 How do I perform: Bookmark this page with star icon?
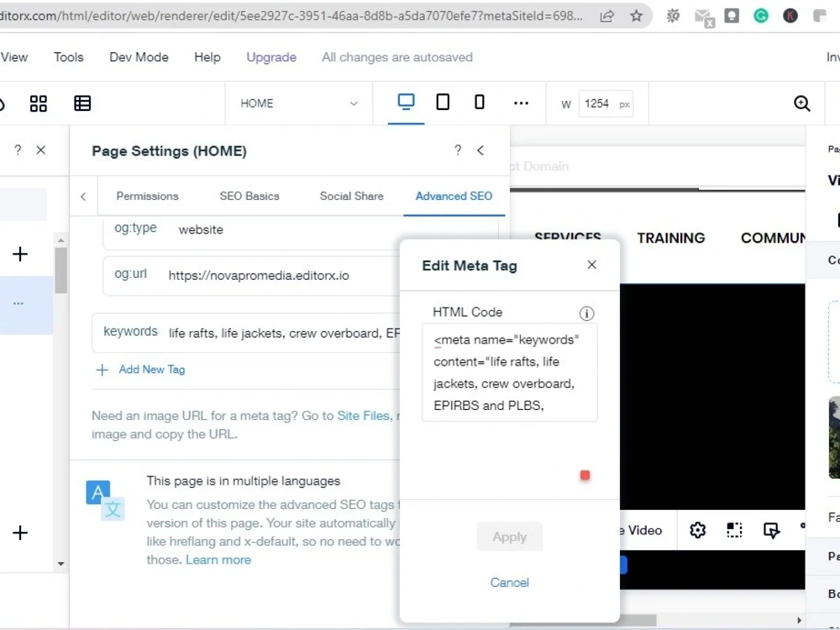click(636, 16)
